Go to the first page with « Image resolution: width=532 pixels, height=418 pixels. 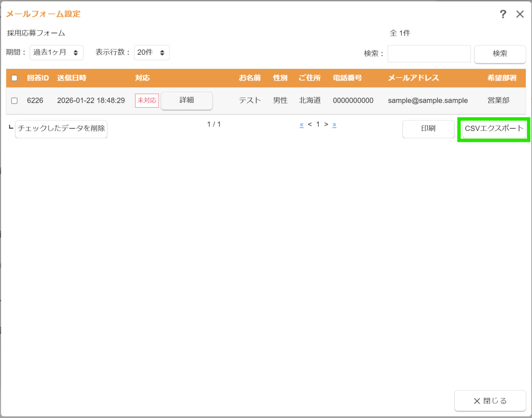tap(301, 124)
